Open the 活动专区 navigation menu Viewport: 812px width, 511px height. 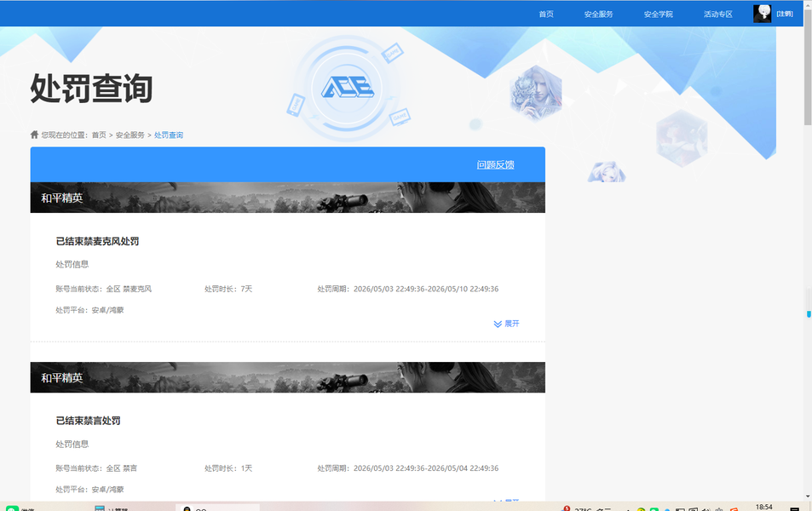718,14
